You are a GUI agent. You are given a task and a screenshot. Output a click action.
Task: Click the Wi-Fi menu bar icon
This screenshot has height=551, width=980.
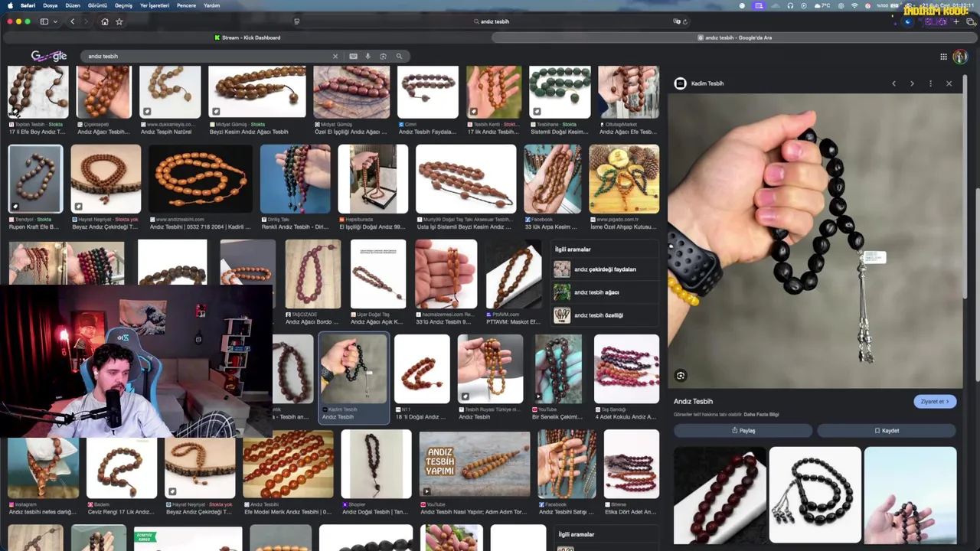(x=854, y=5)
